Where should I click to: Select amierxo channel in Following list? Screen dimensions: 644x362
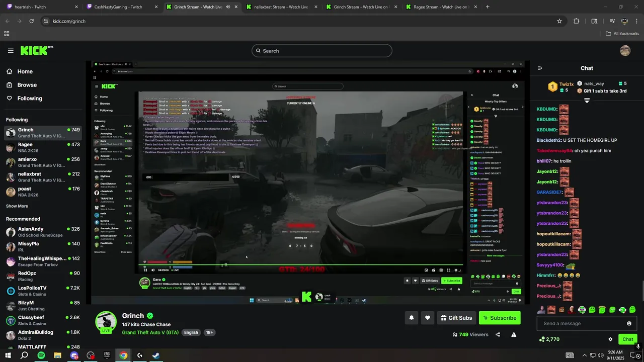coord(42,162)
